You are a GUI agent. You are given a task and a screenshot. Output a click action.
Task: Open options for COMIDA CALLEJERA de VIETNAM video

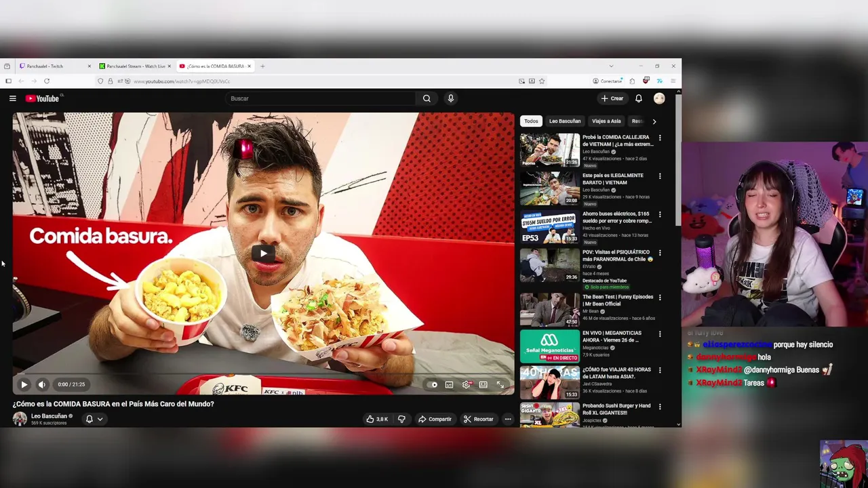tap(660, 138)
